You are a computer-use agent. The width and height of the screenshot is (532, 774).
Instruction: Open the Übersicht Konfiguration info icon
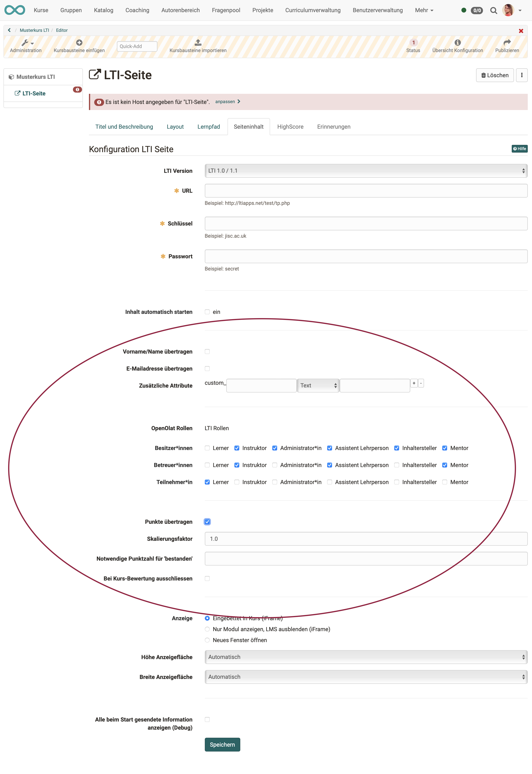pos(457,43)
